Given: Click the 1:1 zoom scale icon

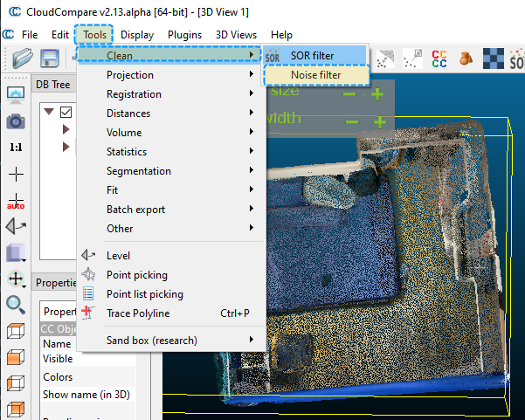Looking at the screenshot, I should 16,148.
